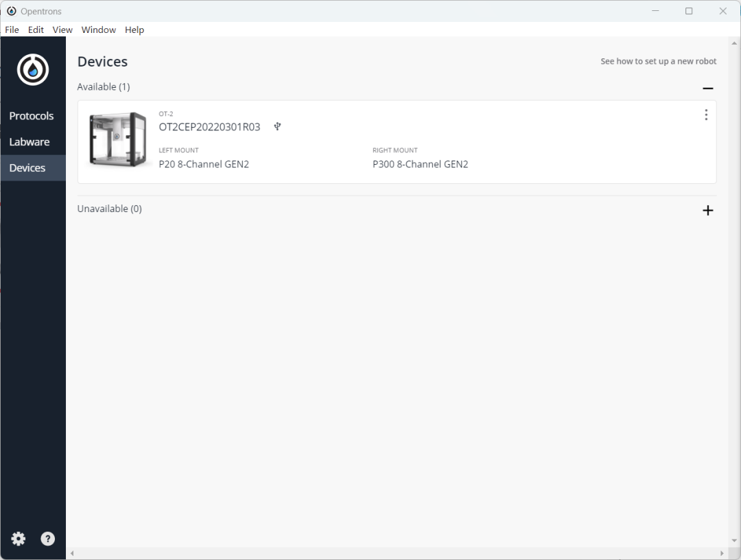
Task: Open 'See how to set up a new robot' link
Action: [658, 61]
